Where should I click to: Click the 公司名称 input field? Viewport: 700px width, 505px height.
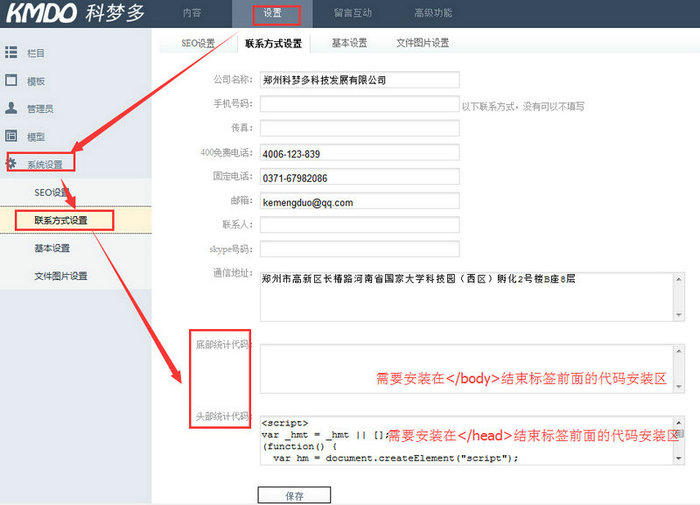coord(360,80)
